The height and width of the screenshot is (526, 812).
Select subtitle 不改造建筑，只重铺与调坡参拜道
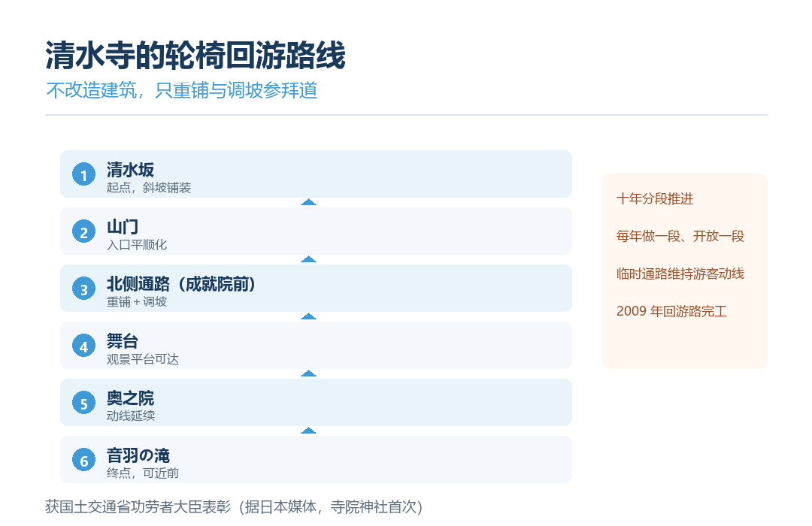pos(182,90)
